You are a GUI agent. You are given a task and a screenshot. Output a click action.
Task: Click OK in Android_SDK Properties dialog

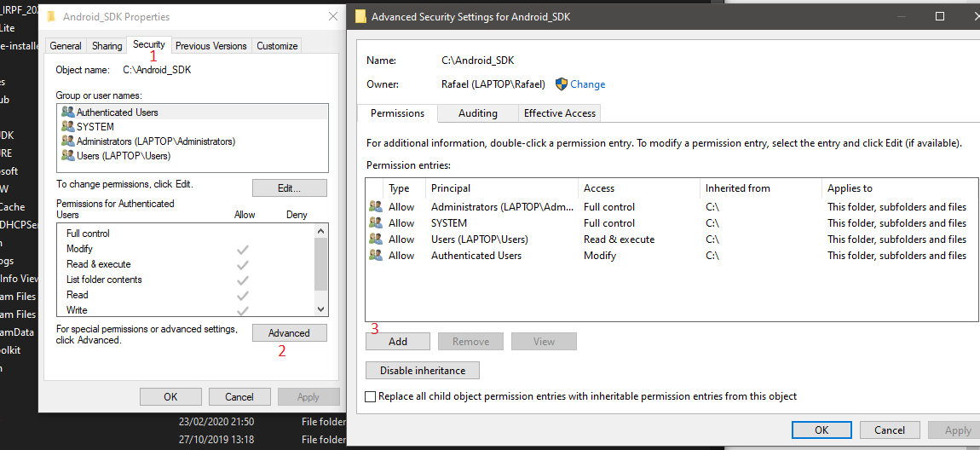point(170,397)
